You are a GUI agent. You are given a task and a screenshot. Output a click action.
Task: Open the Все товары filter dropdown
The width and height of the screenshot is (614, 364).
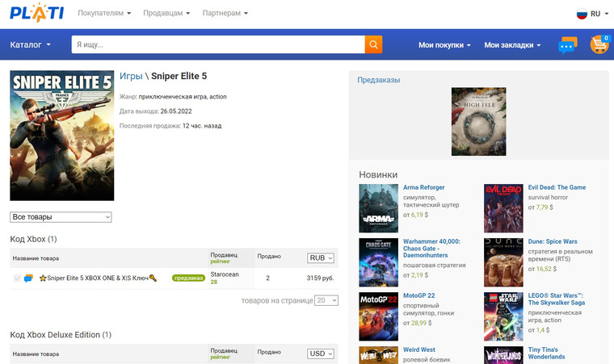click(61, 217)
